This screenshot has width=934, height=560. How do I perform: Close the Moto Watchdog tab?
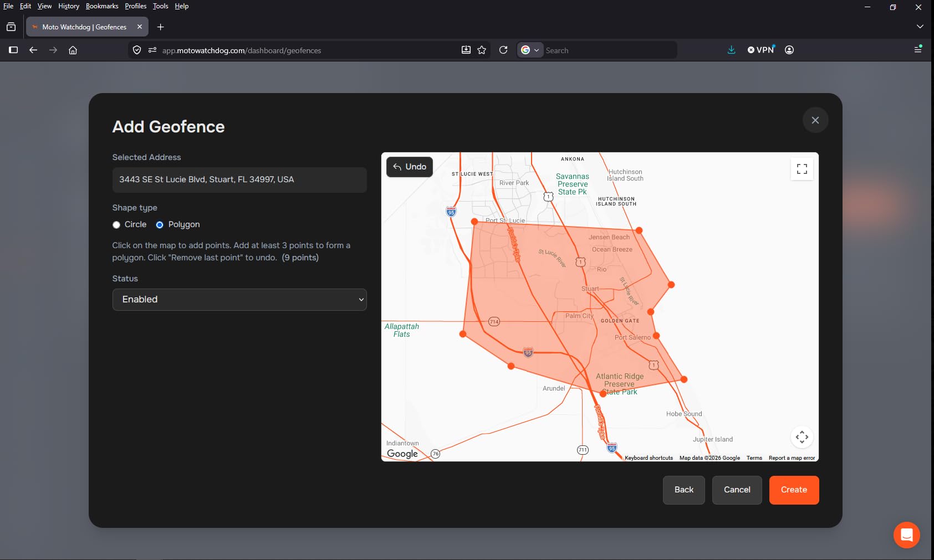coord(140,27)
